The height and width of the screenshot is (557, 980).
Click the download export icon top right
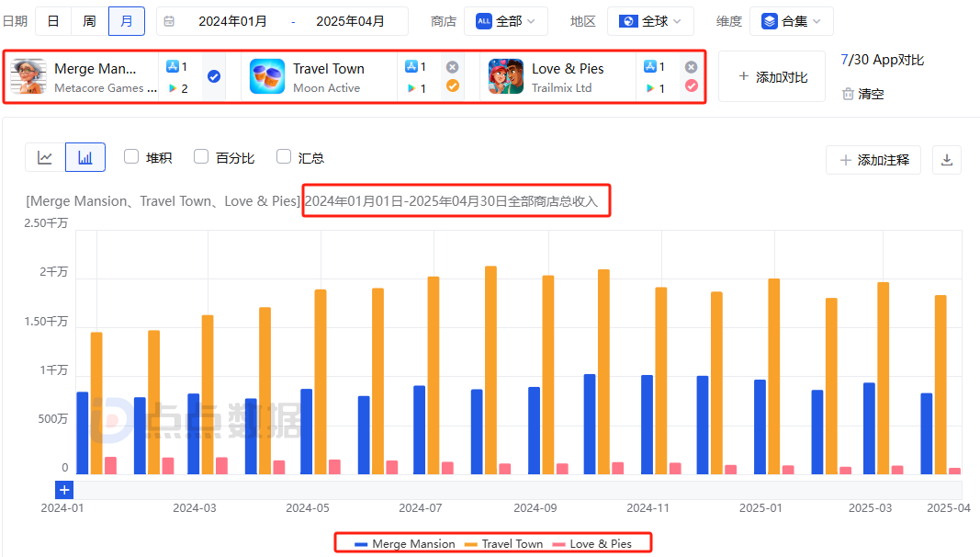[947, 160]
